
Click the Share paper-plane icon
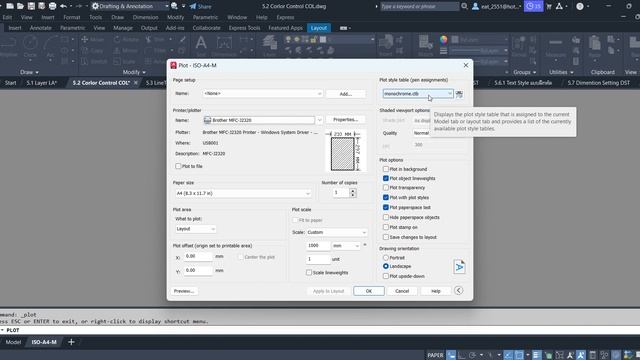[x=193, y=6]
